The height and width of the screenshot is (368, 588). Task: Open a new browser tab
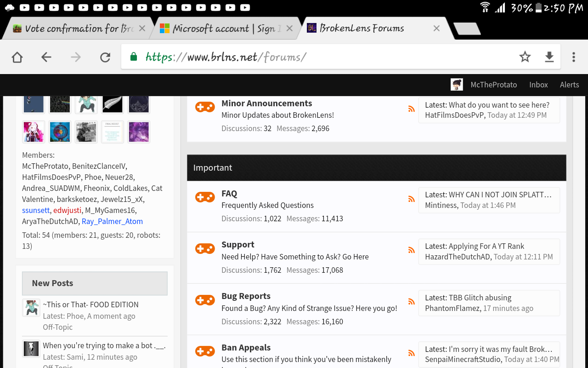click(x=467, y=29)
